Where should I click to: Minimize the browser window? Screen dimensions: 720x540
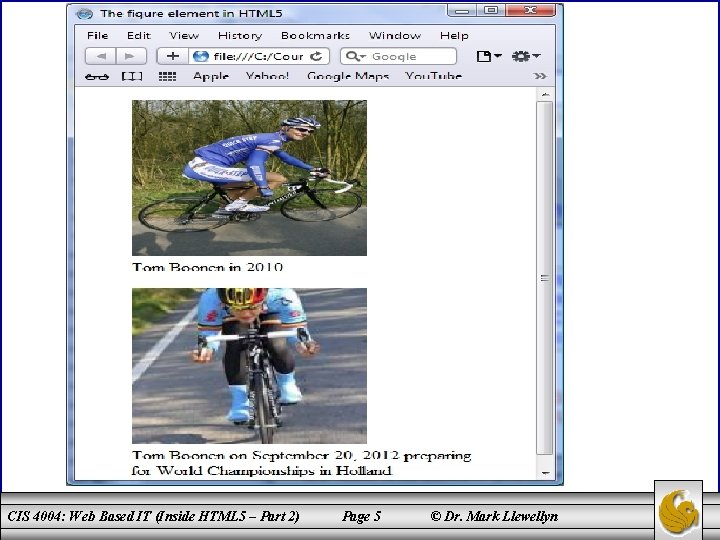[x=462, y=11]
